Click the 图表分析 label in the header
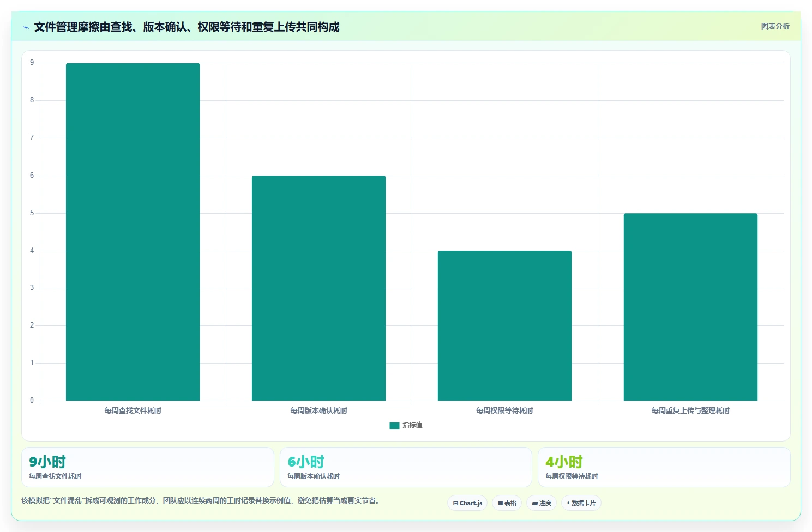This screenshot has height=532, width=812. [x=775, y=26]
